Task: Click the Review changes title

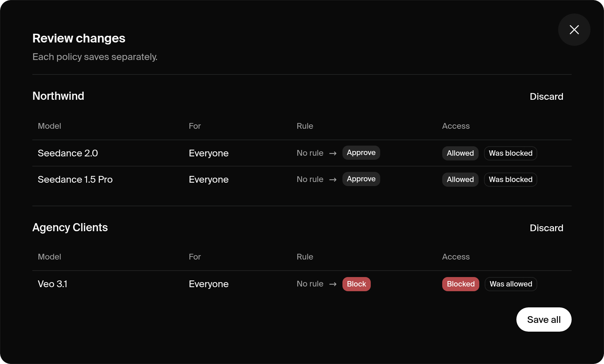Action: point(79,38)
